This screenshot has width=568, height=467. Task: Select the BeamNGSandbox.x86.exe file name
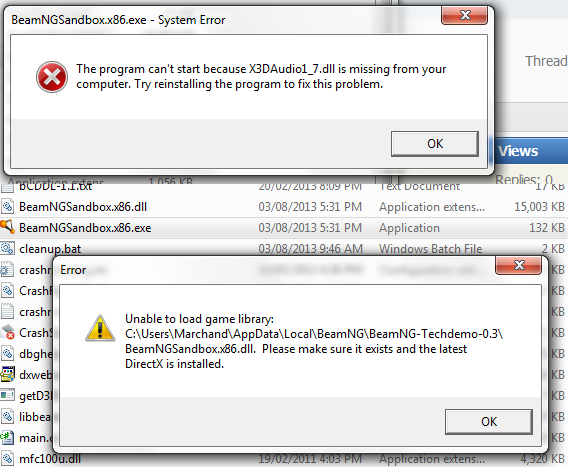pos(85,228)
